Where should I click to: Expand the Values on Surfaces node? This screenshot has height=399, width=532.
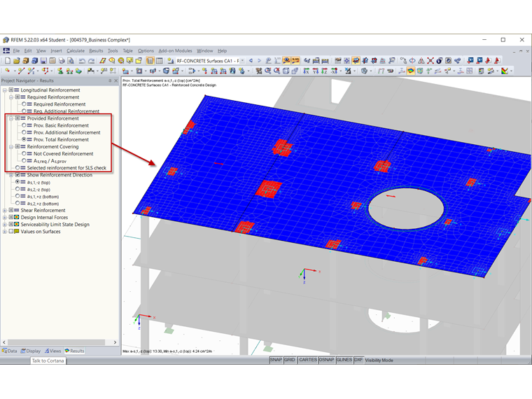click(x=5, y=232)
